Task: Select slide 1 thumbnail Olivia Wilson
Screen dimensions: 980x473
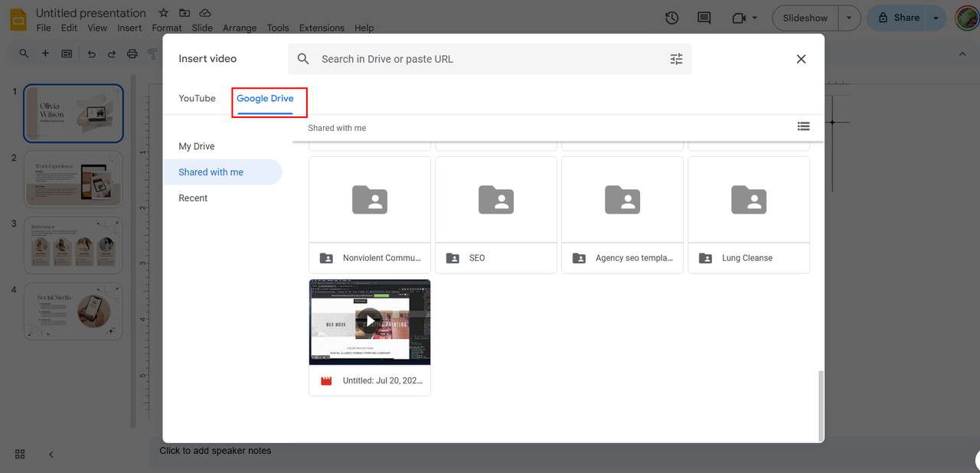Action: [x=73, y=113]
